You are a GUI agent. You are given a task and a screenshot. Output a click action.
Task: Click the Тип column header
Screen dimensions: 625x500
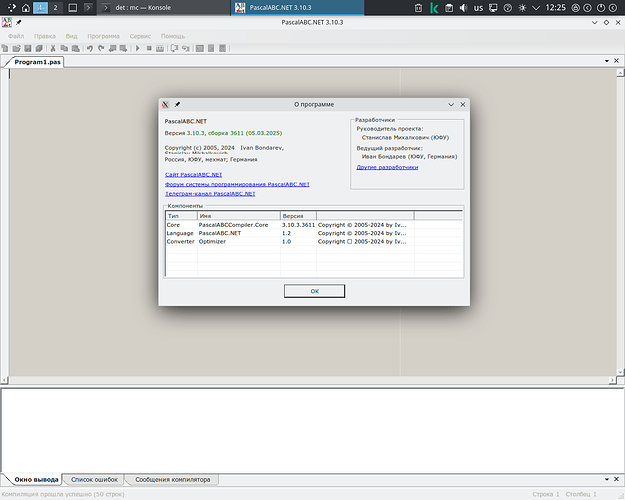[x=182, y=216]
